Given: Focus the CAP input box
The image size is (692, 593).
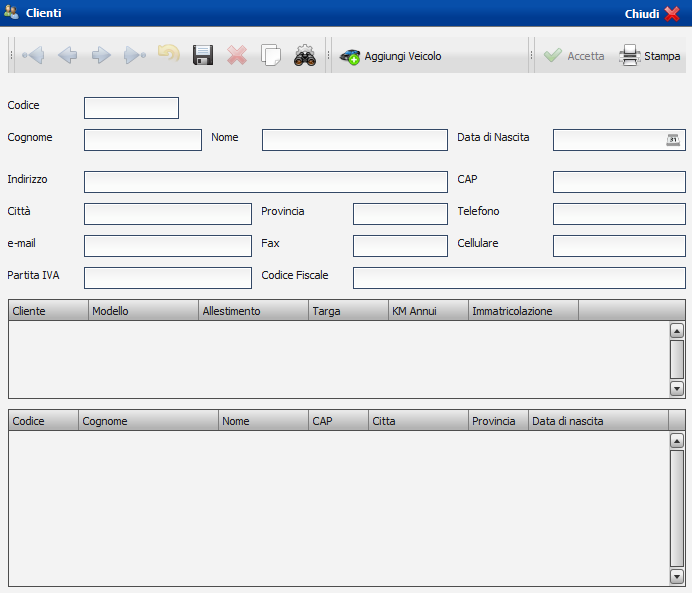Looking at the screenshot, I should pos(619,182).
